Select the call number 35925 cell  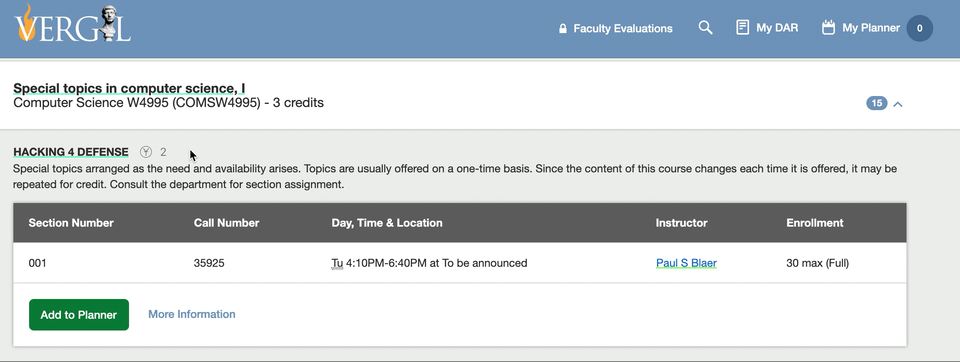point(209,263)
